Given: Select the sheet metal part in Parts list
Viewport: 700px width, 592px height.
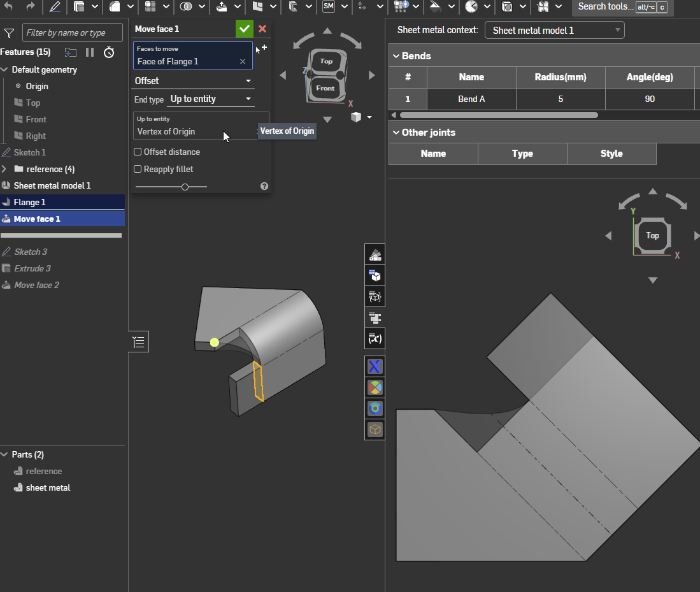Looking at the screenshot, I should [48, 487].
